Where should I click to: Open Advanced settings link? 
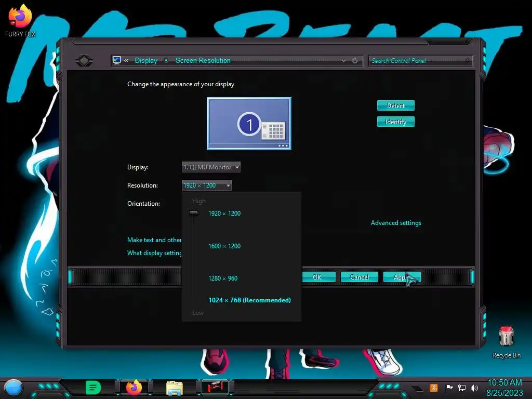click(x=396, y=223)
